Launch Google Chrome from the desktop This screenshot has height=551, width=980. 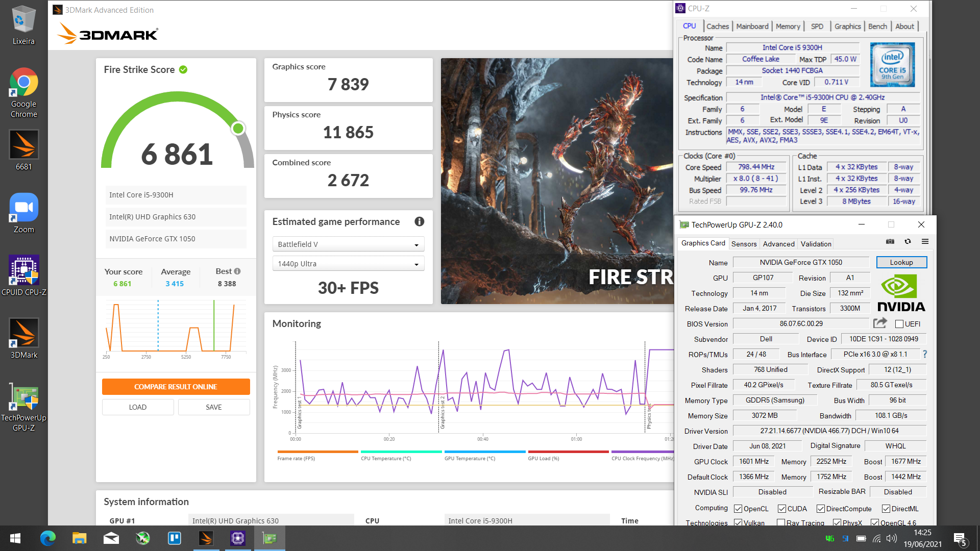point(23,92)
